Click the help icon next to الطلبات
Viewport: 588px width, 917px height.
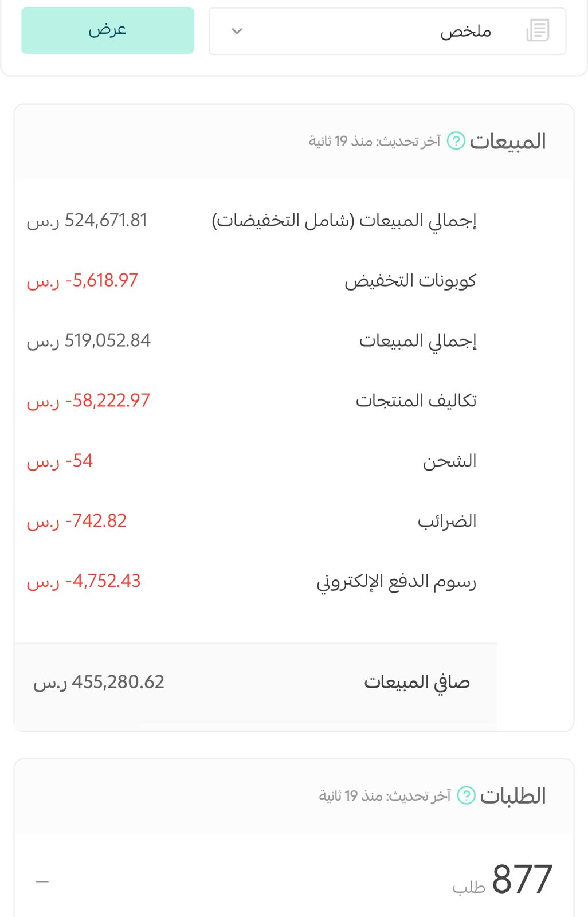click(466, 795)
